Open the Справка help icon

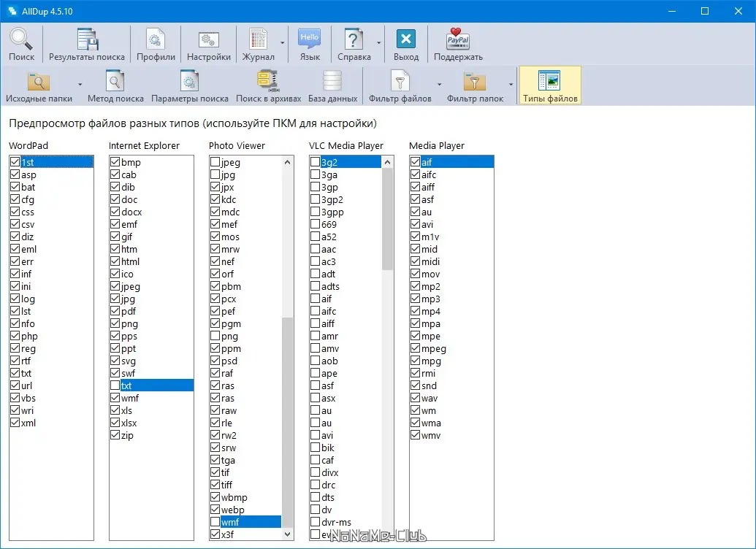(354, 45)
